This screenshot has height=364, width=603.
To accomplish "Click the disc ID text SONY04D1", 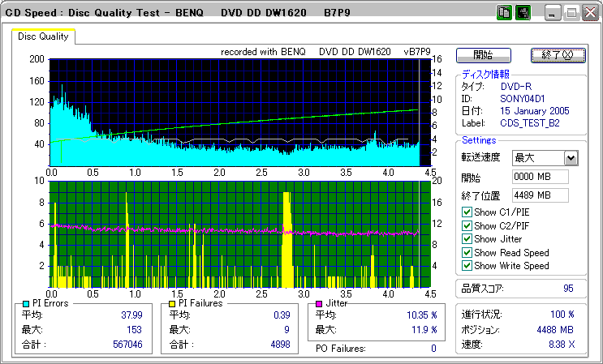I will tap(522, 98).
